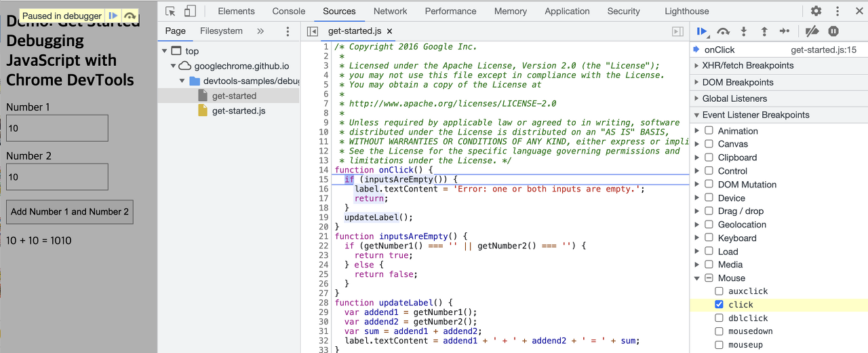
Task: Click the Step button in debugger toolbar
Action: [785, 31]
